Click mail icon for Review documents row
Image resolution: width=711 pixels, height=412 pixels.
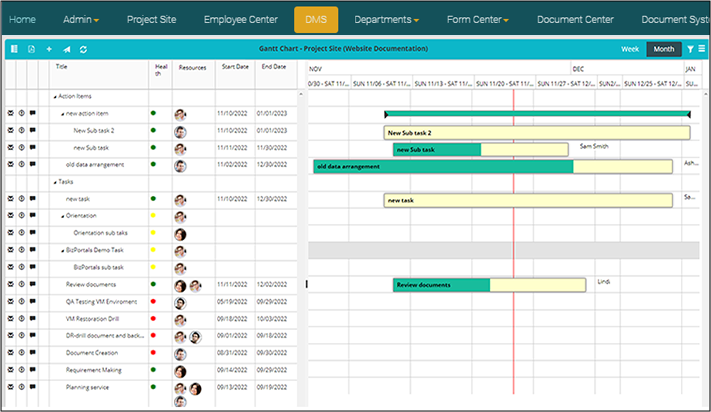tap(11, 285)
